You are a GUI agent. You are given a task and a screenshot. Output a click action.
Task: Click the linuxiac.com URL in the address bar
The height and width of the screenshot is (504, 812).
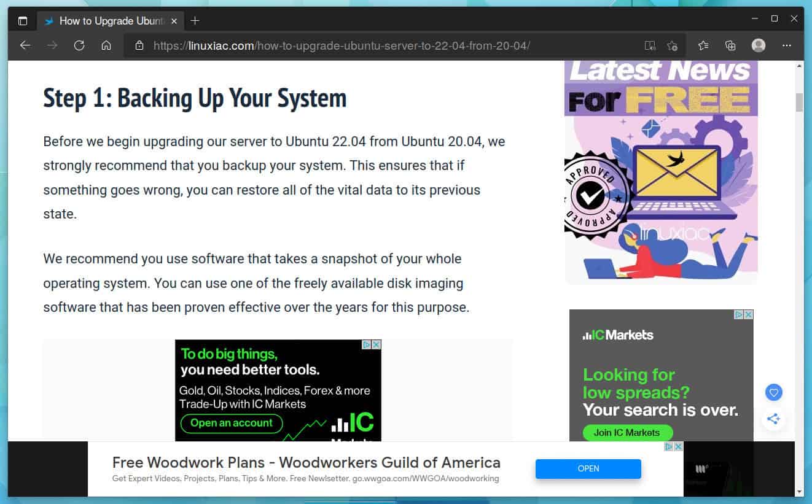(342, 45)
